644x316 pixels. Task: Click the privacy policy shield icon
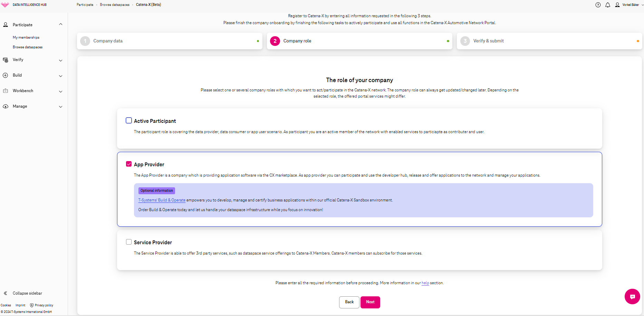tap(32, 305)
